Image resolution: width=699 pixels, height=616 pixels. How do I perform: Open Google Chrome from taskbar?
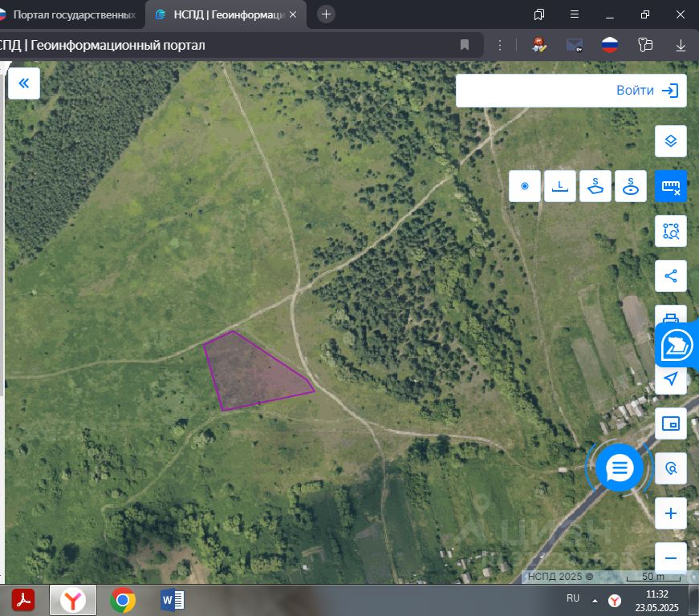pyautogui.click(x=123, y=600)
